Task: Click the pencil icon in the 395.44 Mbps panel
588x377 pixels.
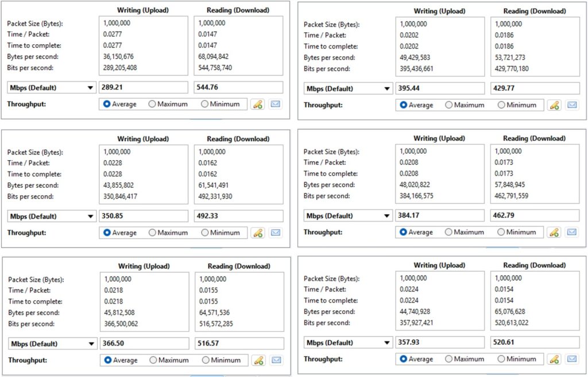Action: coord(554,105)
